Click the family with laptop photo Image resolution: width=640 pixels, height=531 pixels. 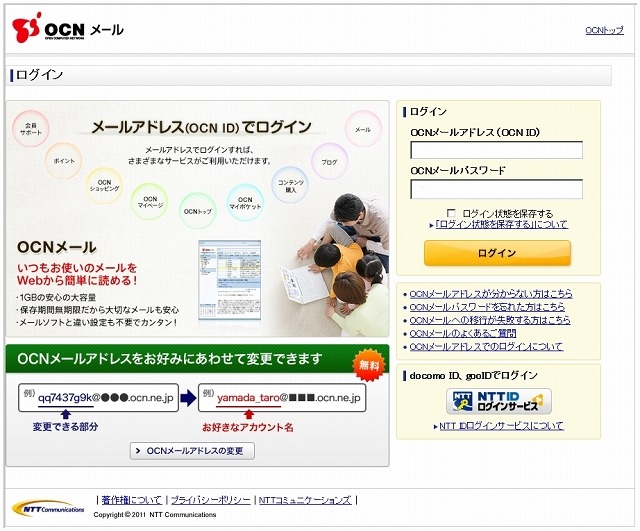click(x=334, y=264)
